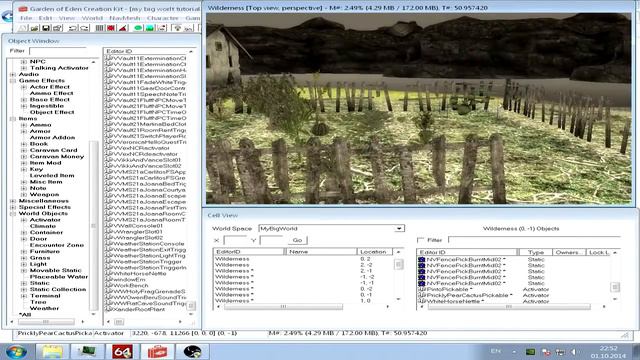Open the Character menu
The height and width of the screenshot is (360, 640).
point(162,18)
